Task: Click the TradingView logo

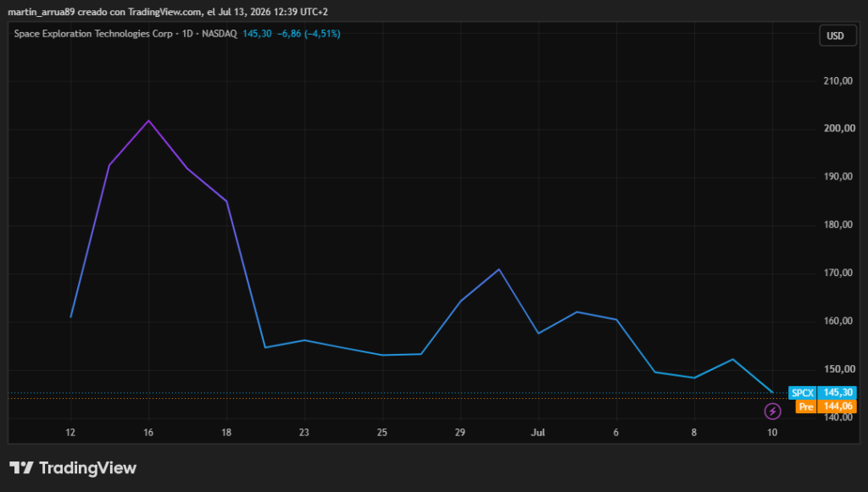Action: coord(73,468)
